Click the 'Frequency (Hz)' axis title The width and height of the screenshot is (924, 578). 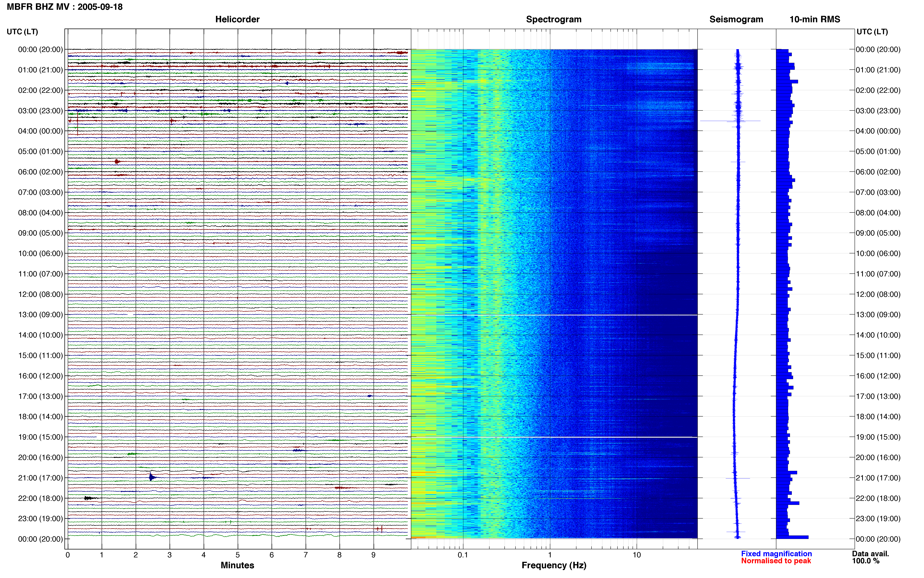(x=554, y=565)
